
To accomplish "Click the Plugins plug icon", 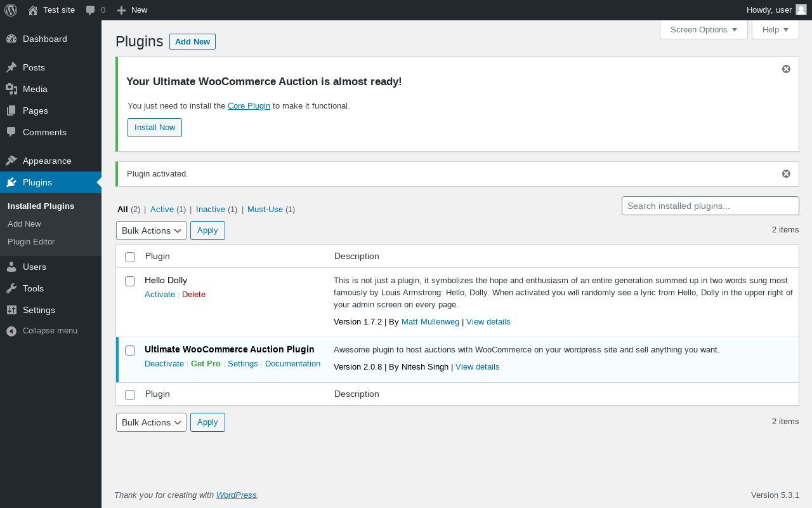I will [x=11, y=182].
